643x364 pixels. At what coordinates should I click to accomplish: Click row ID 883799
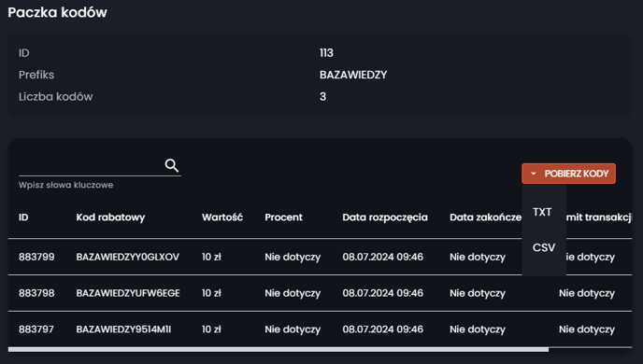36,258
